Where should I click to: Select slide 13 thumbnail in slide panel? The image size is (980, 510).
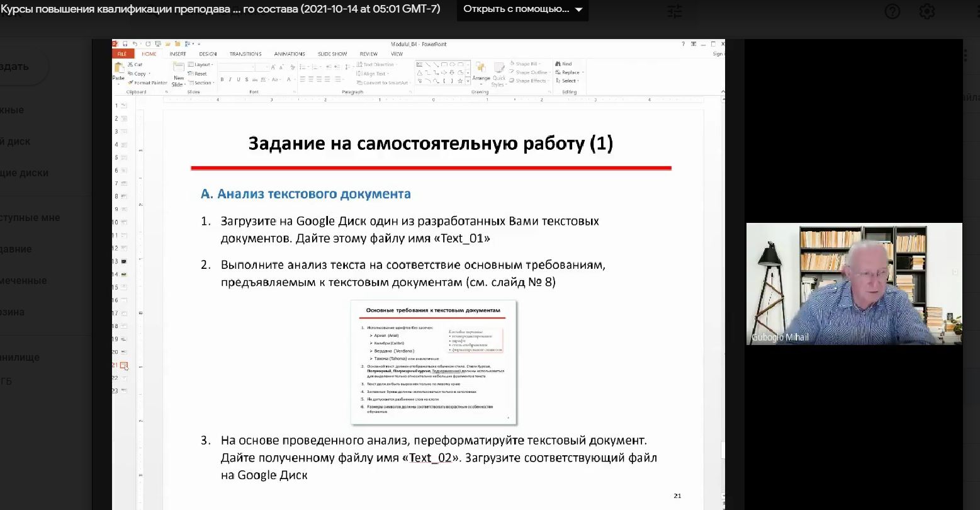pos(123,261)
